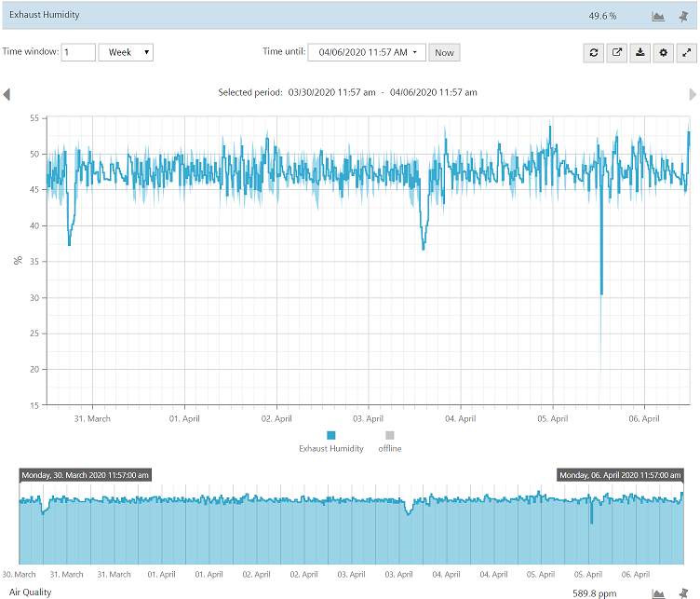Click Air Quality chart icon
The width and height of the screenshot is (700, 599).
658,592
